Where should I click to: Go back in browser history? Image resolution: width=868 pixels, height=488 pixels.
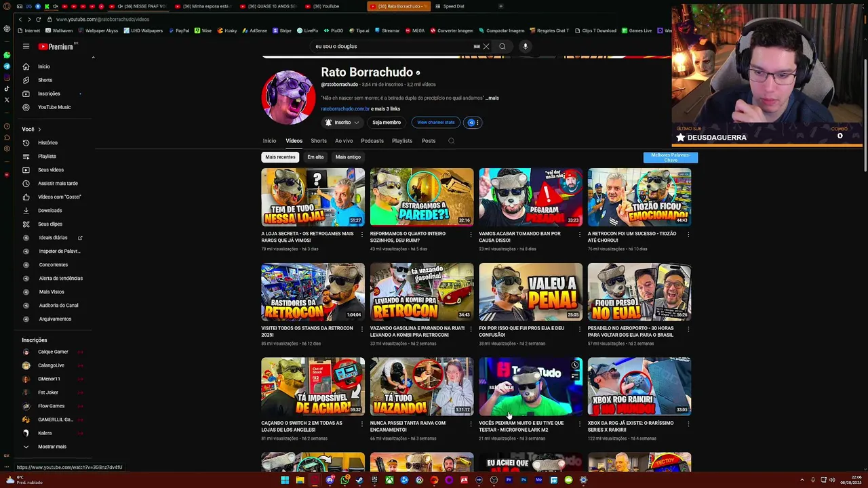pyautogui.click(x=20, y=19)
